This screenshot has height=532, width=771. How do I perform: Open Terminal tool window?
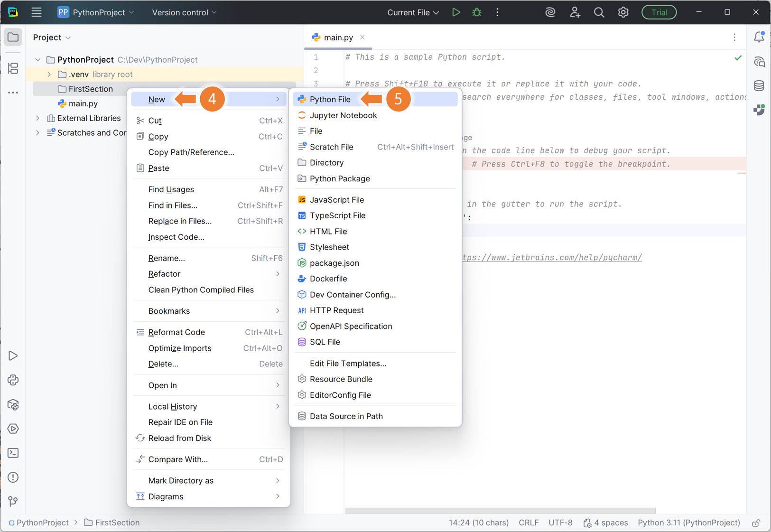[13, 453]
